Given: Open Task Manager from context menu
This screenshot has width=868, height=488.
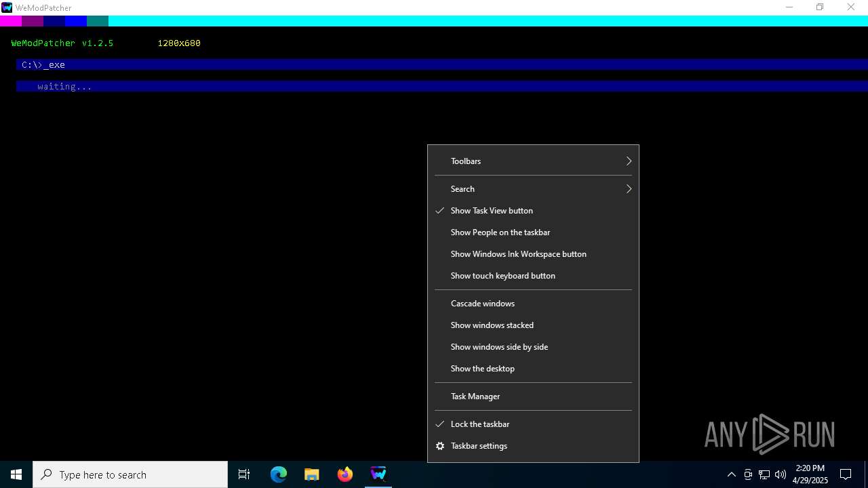Looking at the screenshot, I should 533,396.
